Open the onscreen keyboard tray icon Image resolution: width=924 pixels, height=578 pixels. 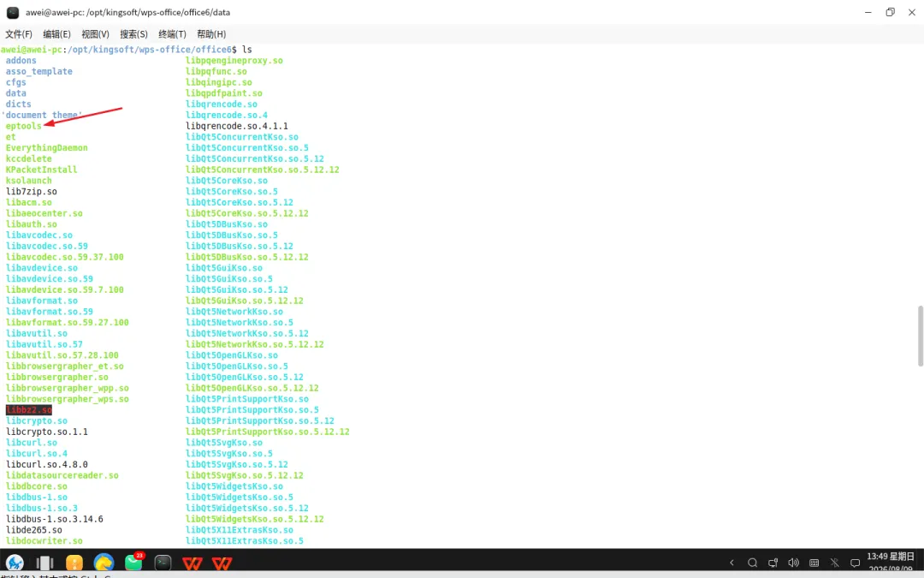coord(814,563)
